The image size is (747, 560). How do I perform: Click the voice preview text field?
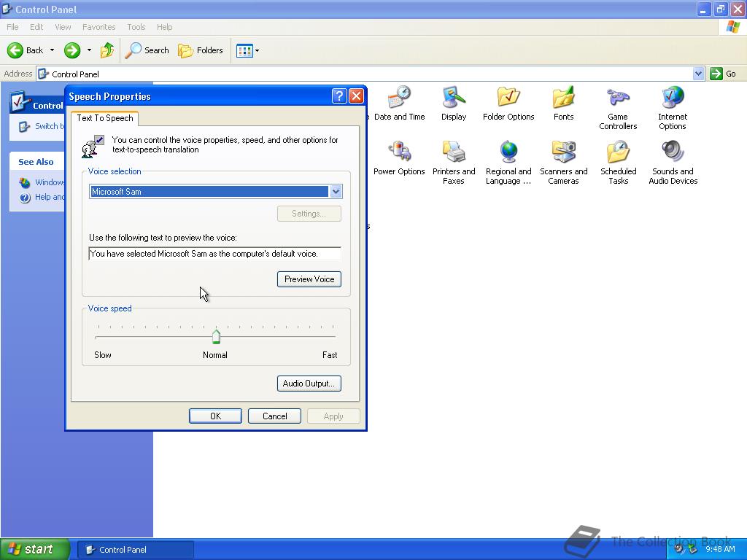click(215, 254)
